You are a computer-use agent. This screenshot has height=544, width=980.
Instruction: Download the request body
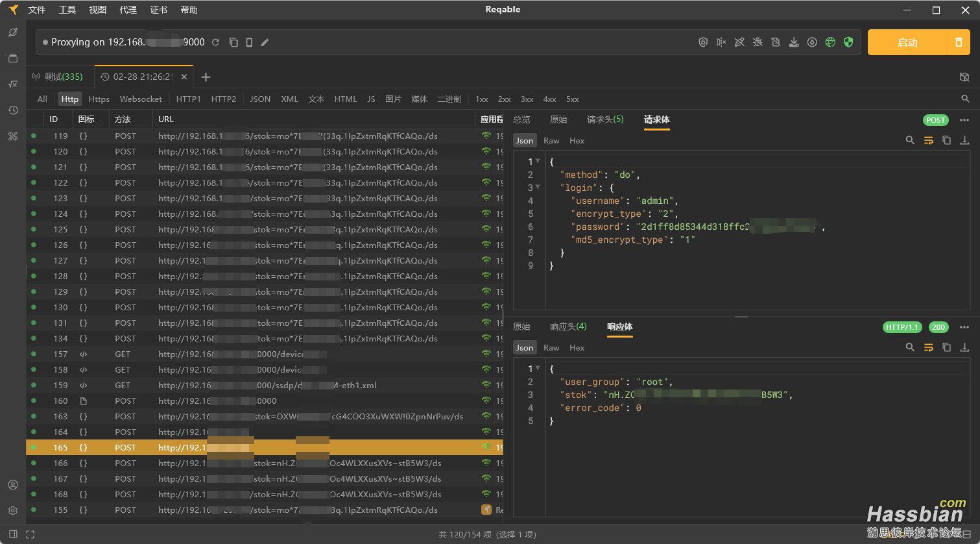pos(964,140)
